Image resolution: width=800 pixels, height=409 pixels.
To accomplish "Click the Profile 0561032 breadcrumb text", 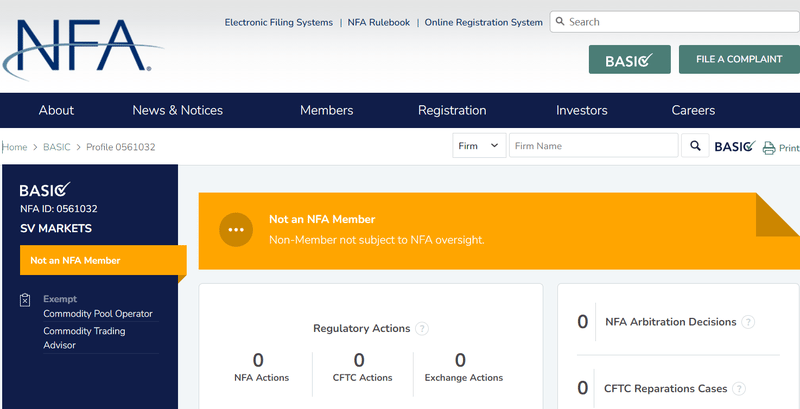I will pos(120,147).
